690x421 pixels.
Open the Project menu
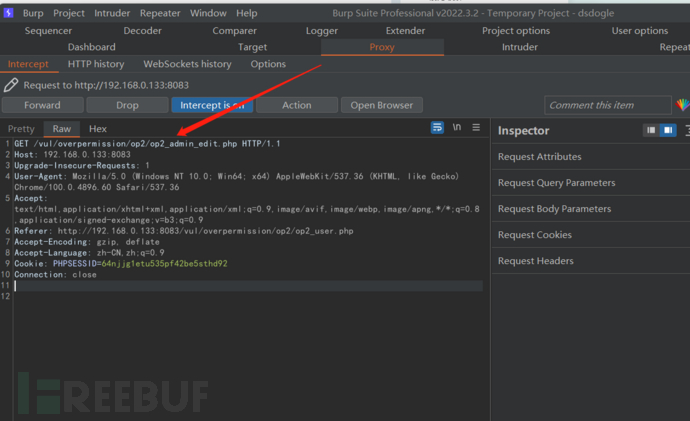pos(69,13)
